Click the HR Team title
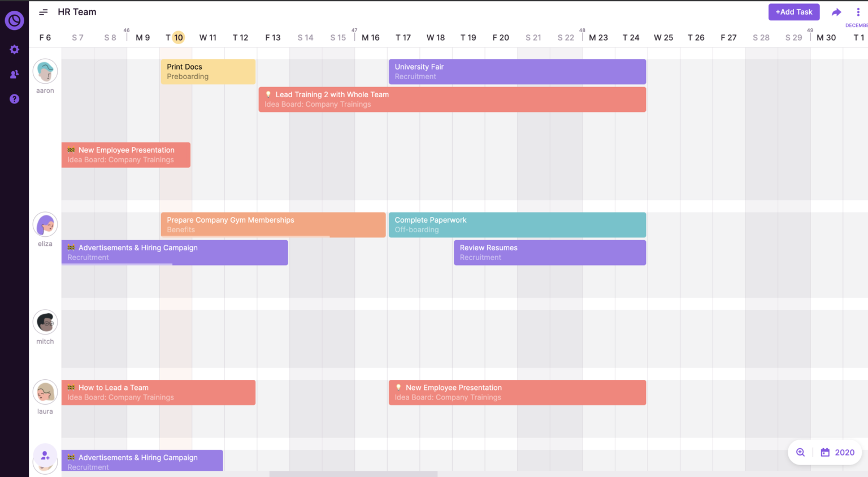Viewport: 868px width, 477px height. point(77,11)
